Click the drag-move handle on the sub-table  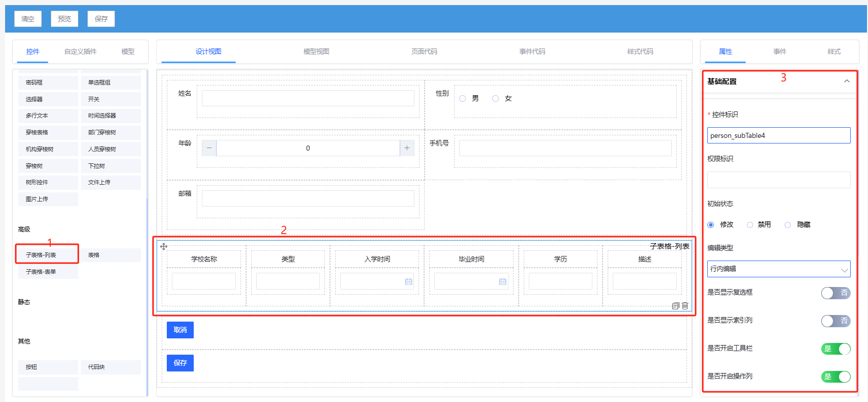point(164,247)
